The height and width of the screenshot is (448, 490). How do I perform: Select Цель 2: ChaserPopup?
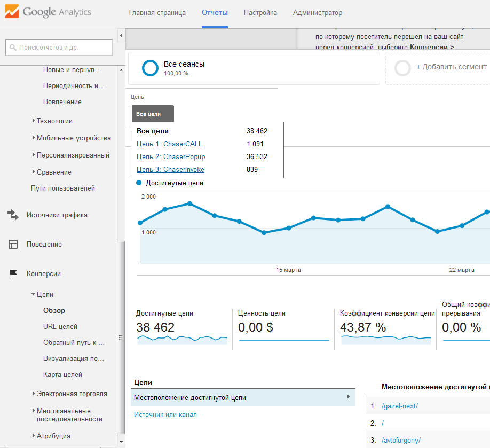pyautogui.click(x=171, y=156)
